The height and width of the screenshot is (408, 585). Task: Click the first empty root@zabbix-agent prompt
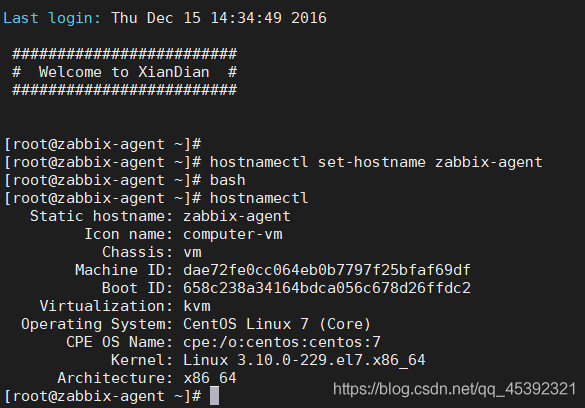[x=103, y=144]
